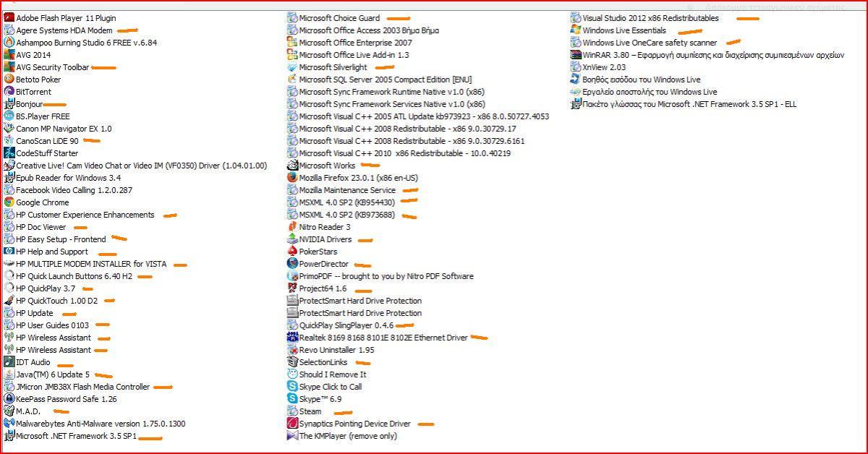Screen dimensions: 868x454
Task: Select the XnView 2.03 icon
Action: coord(576,67)
